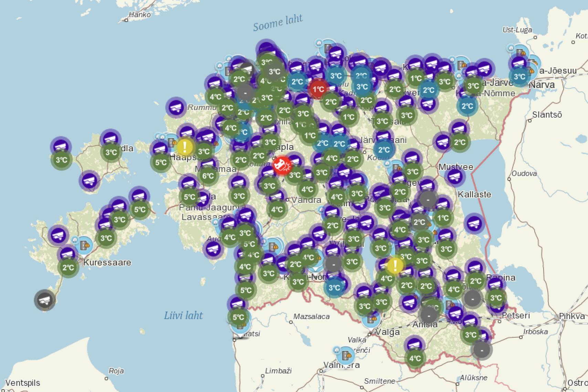
Task: Open the camera marker below Mustvee label
Action: pyautogui.click(x=454, y=177)
